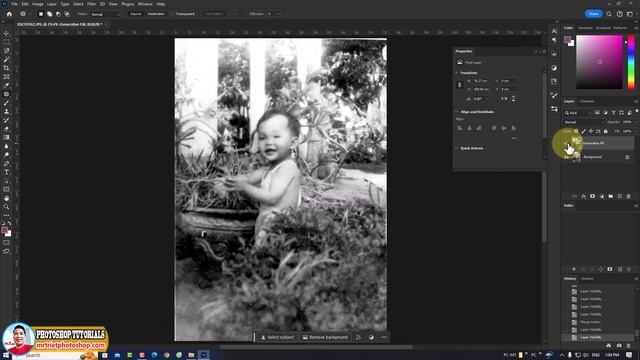This screenshot has height=360, width=640.
Task: Open the layer Kind filter dropdown
Action: click(578, 113)
